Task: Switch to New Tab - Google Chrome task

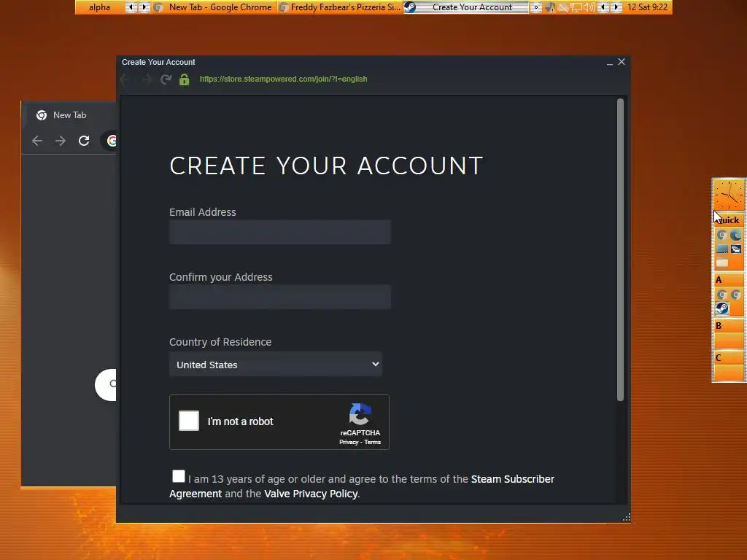Action: (215, 7)
